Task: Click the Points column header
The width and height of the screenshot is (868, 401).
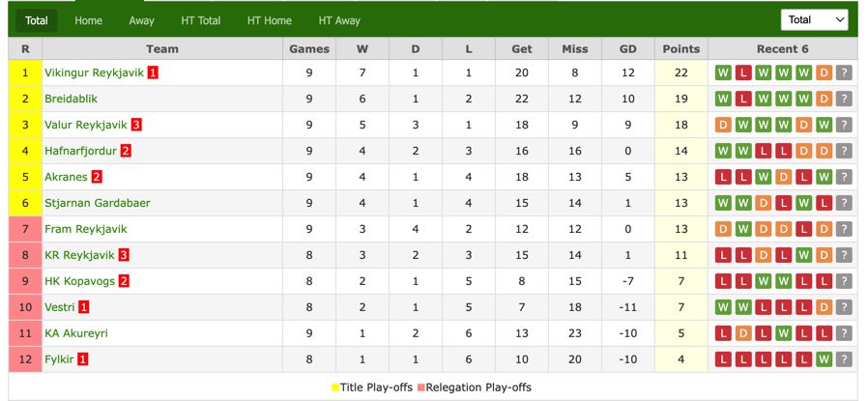Action: 680,48
